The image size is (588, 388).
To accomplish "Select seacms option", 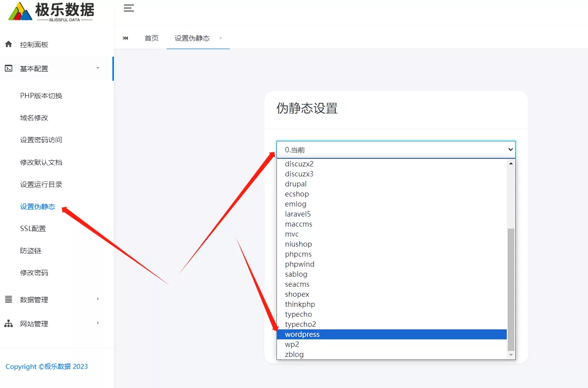I will tap(392, 284).
